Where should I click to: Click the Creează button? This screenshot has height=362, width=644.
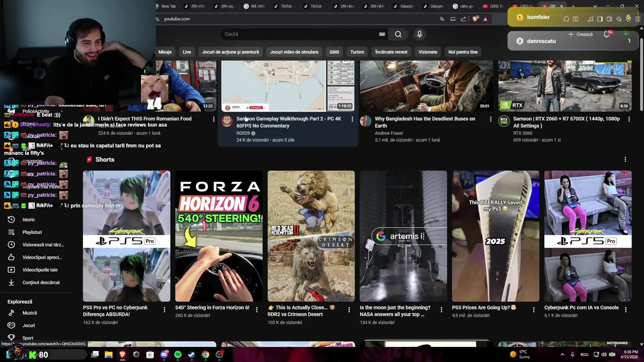pos(580,34)
